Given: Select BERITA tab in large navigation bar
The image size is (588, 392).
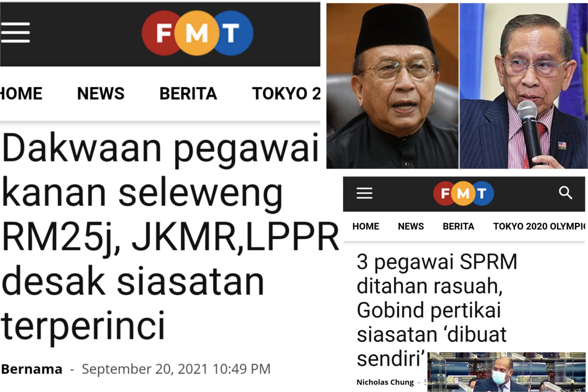Looking at the screenshot, I should click(188, 94).
